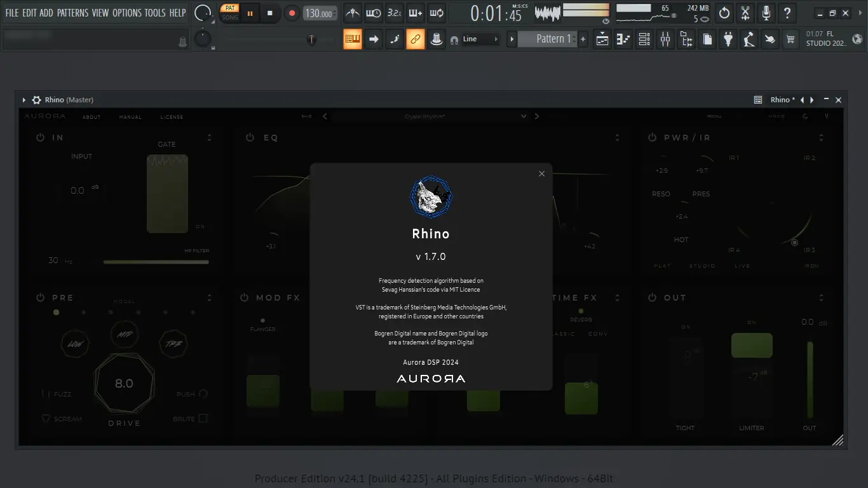Expand the IN section up-down arrows
This screenshot has height=488, width=868.
click(209, 137)
